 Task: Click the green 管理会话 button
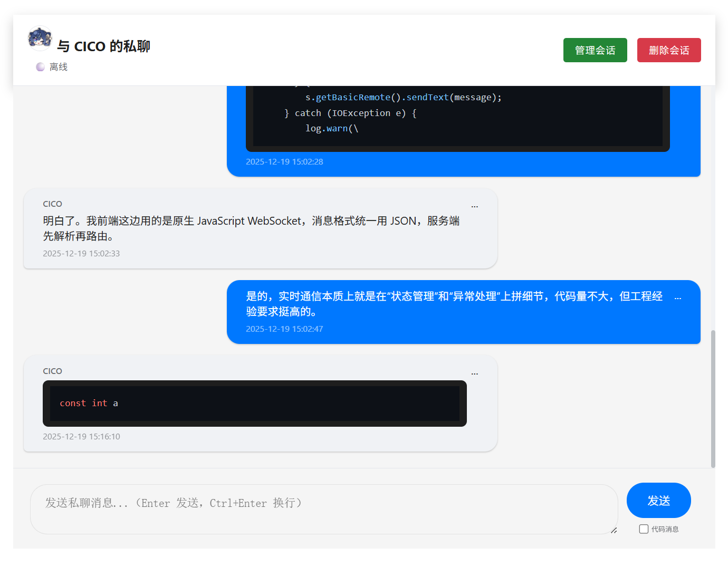coord(595,50)
